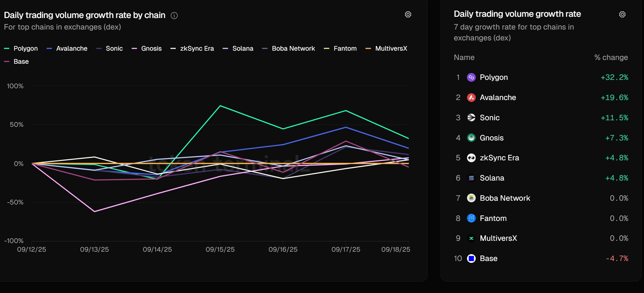This screenshot has width=644, height=293.
Task: Click the zkSync Era logo icon
Action: [471, 158]
